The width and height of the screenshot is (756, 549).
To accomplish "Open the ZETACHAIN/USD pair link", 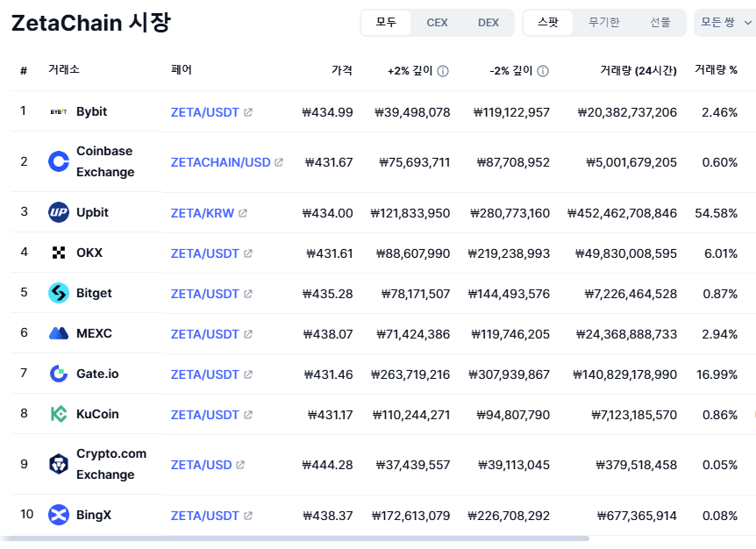I will click(220, 162).
